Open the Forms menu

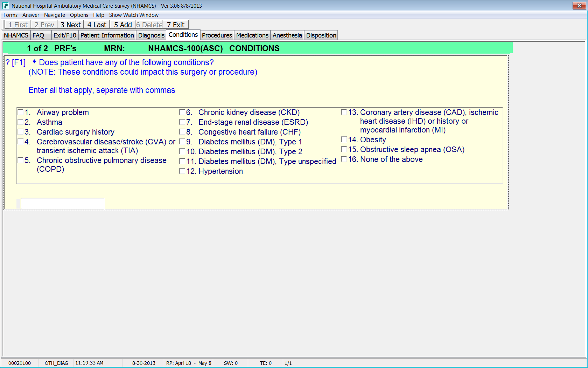(x=10, y=15)
